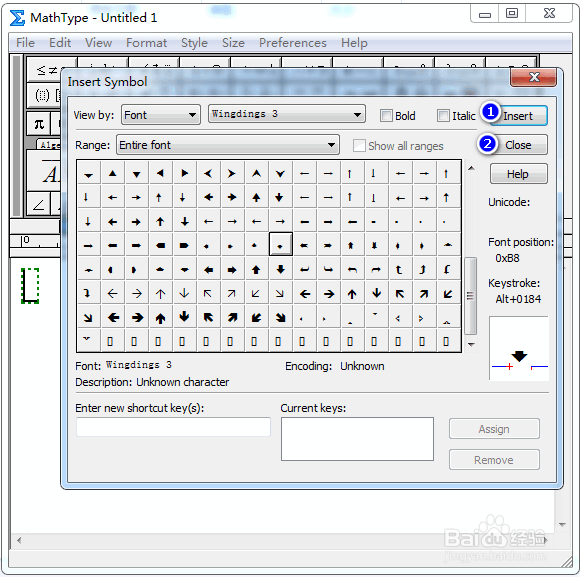The image size is (580, 577).
Task: Close the Insert Symbol dialog with red X
Action: 533,77
